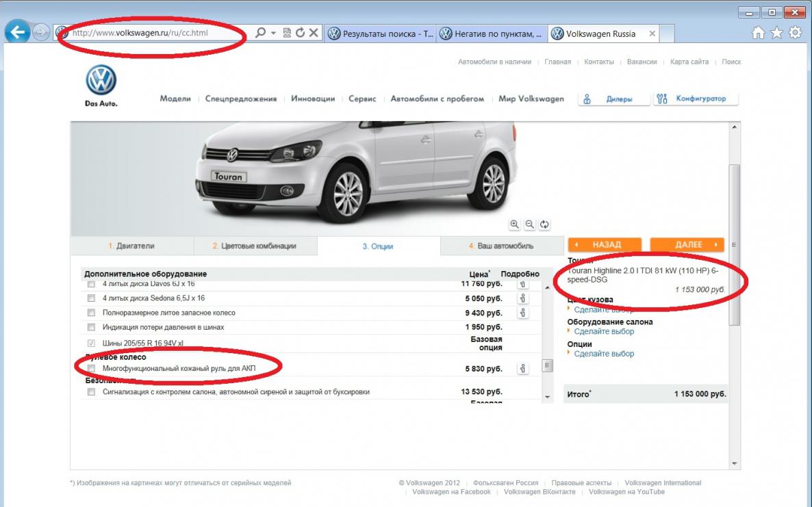Open the Конфигуратор button

coord(696,99)
